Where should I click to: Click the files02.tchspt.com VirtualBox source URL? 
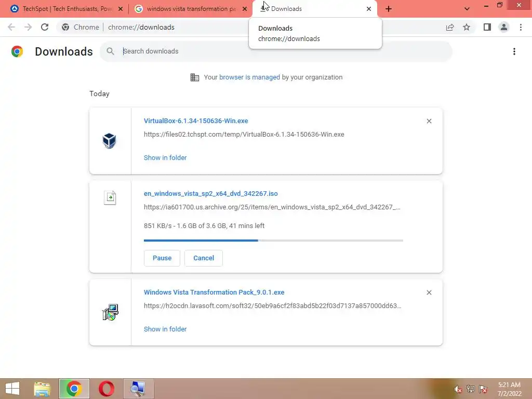coord(244,135)
